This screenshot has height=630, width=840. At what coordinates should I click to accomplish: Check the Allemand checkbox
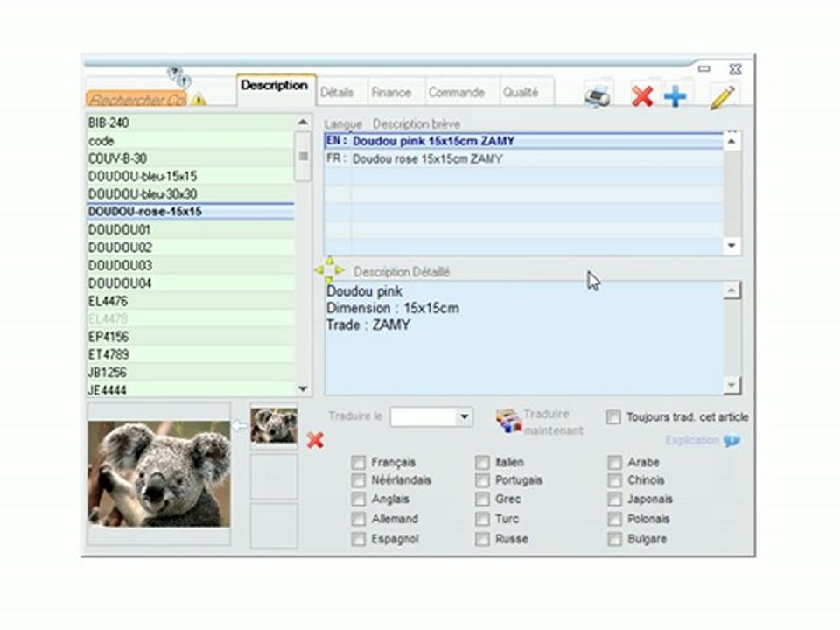point(359,519)
